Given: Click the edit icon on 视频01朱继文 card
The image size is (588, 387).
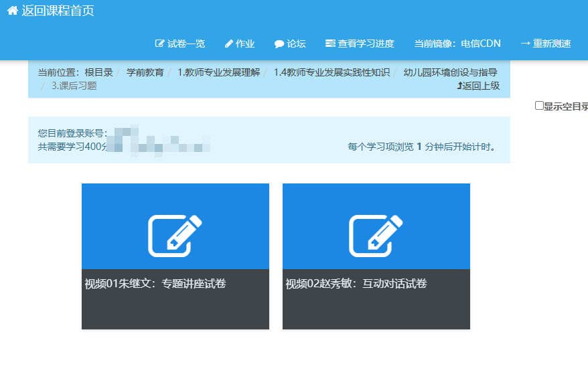Looking at the screenshot, I should pos(175,236).
